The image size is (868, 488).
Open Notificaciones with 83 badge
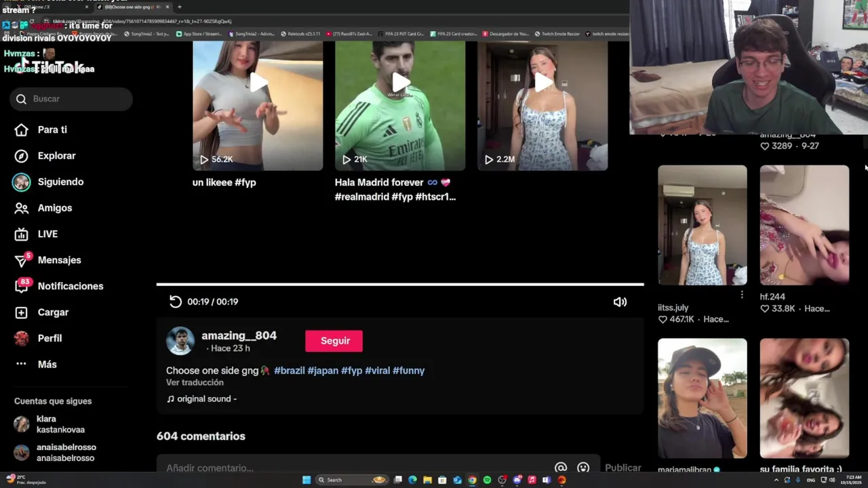pyautogui.click(x=59, y=286)
